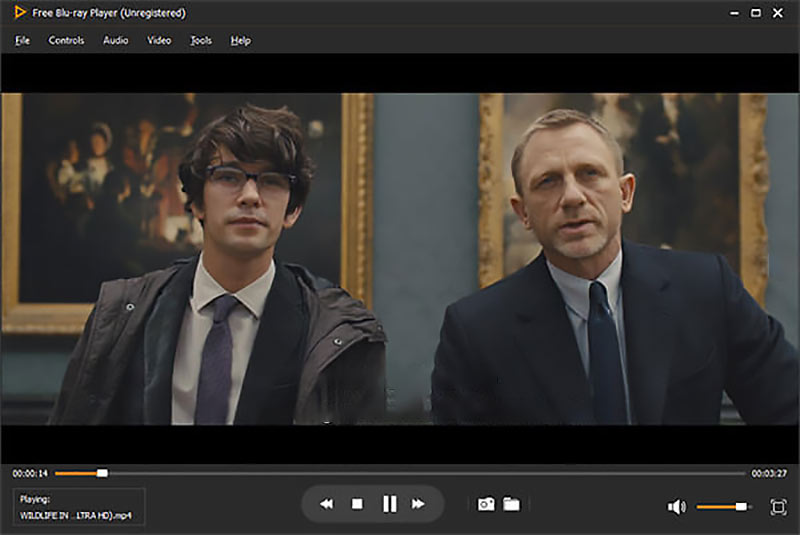Open the File menu
Screen dimensions: 800x535
22,41
